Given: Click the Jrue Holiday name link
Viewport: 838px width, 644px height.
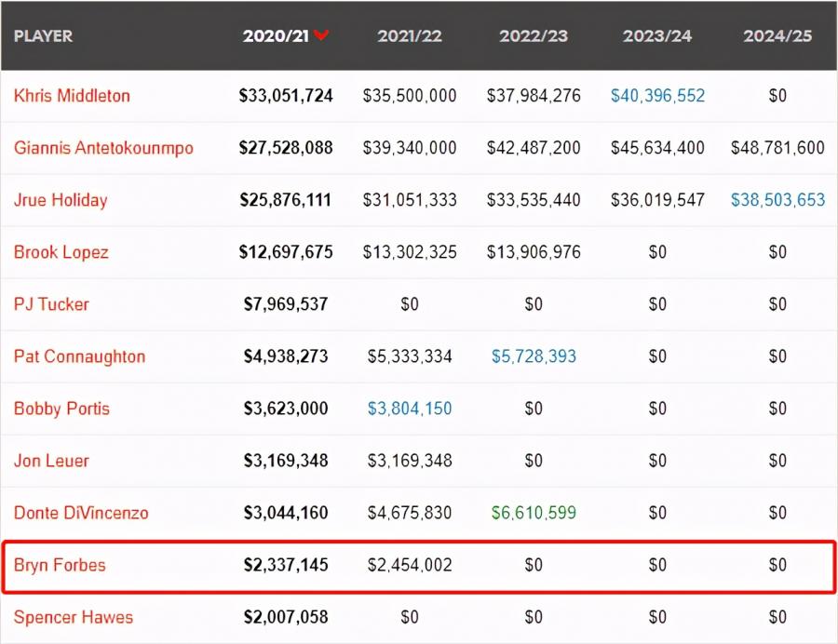Looking at the screenshot, I should (61, 200).
